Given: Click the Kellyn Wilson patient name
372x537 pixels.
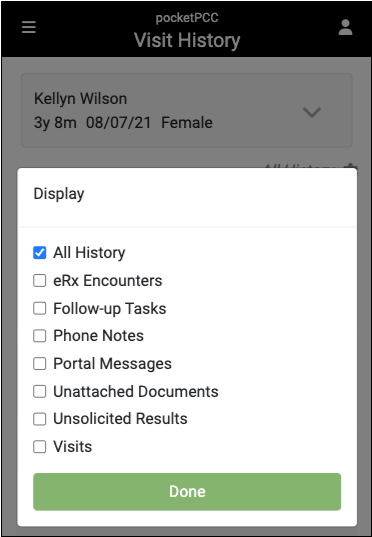Looking at the screenshot, I should tap(80, 99).
